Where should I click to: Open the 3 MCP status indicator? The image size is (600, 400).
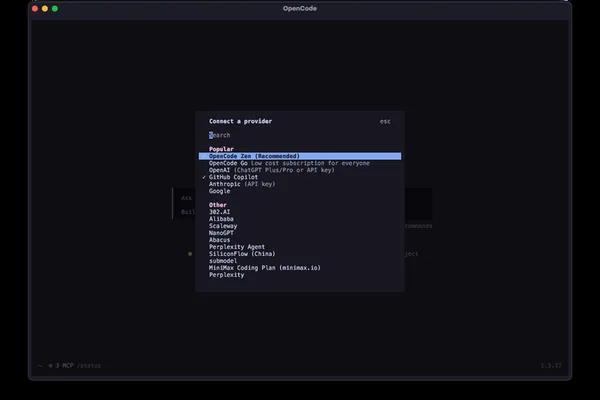click(61, 366)
